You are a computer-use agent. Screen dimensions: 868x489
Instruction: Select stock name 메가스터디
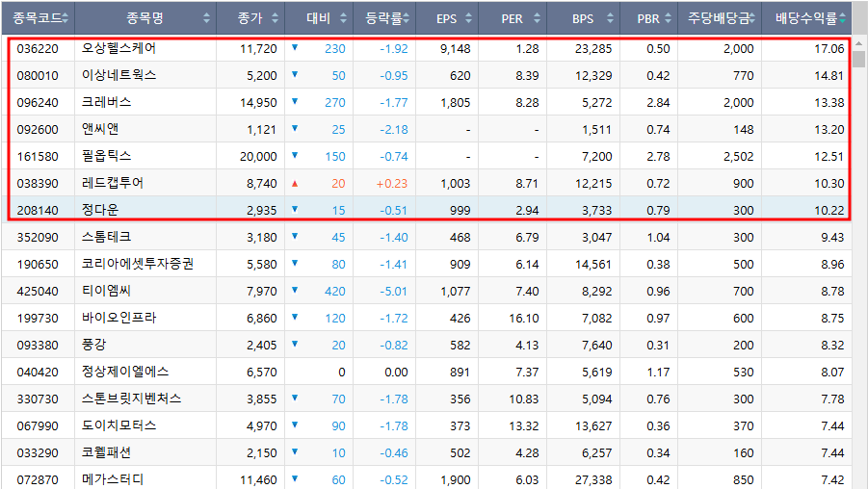[x=113, y=479]
